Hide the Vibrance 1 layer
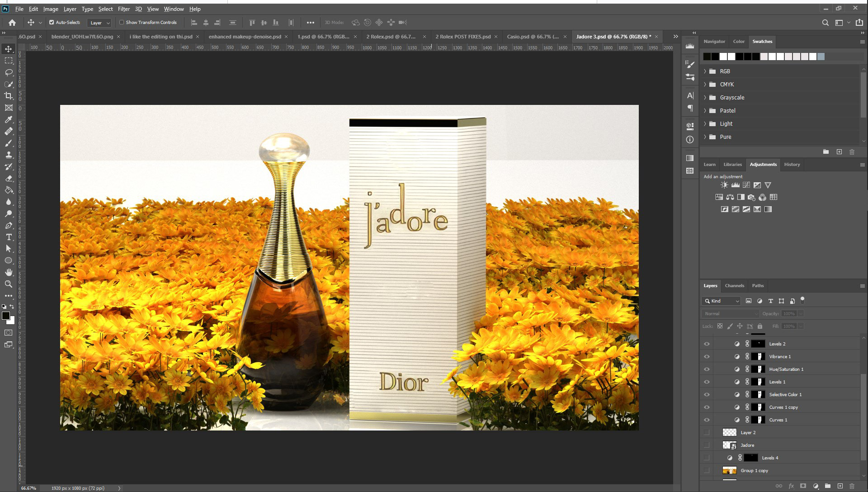The image size is (868, 492). click(x=707, y=357)
